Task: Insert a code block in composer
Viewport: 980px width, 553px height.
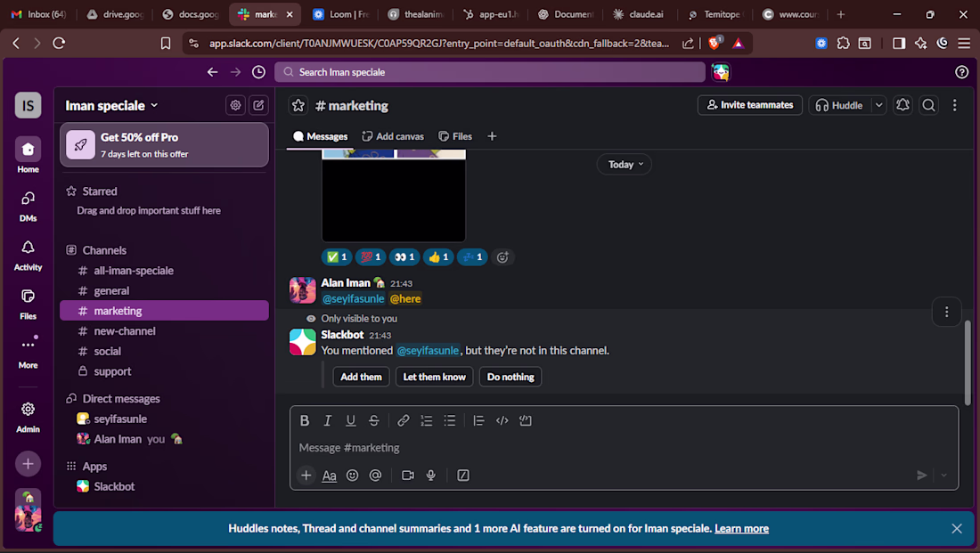Action: coord(526,420)
